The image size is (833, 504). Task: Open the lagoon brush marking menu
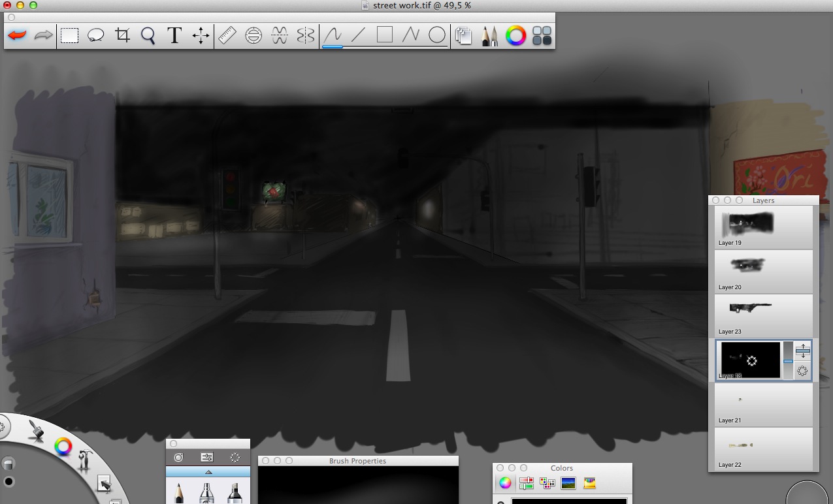37,431
